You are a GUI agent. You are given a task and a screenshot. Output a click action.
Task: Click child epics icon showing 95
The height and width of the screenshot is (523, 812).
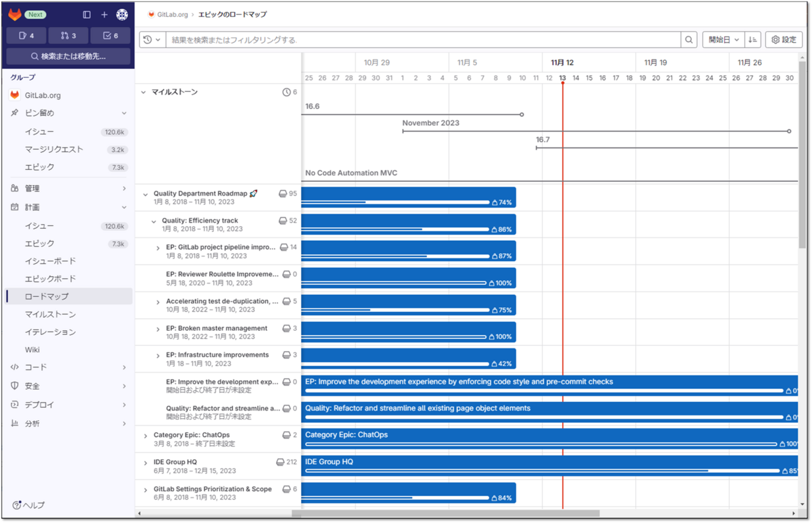(x=283, y=194)
